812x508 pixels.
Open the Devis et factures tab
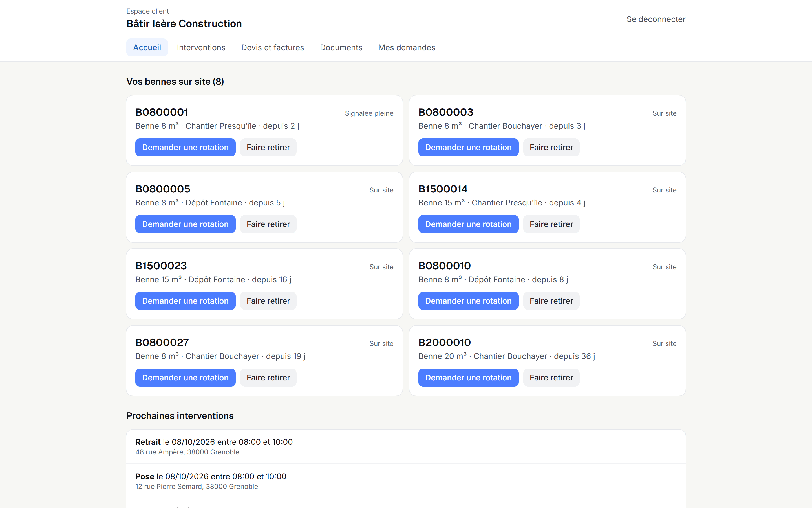point(272,47)
